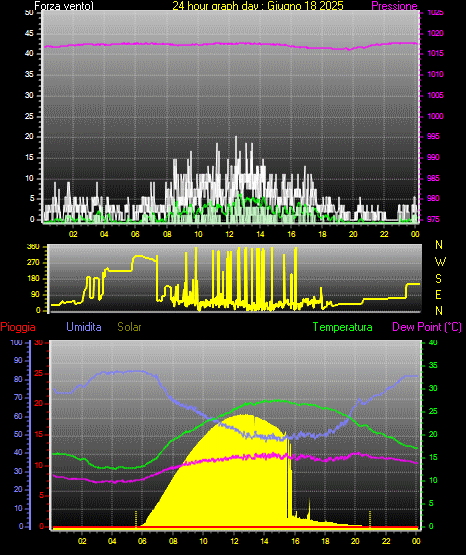The width and height of the screenshot is (466, 555).
Task: Select the Umidita legend label
Action: coord(84,327)
